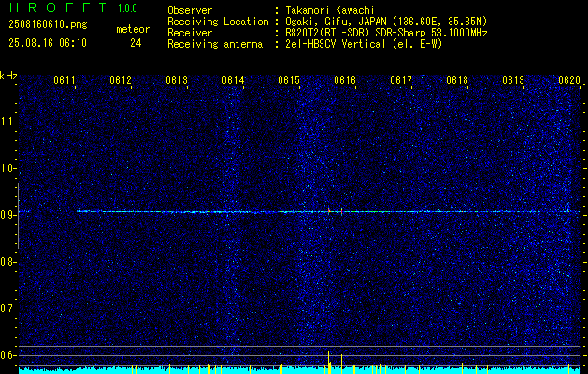588x374 pixels.
Task: Click the 0617 time marker
Action: (x=401, y=80)
